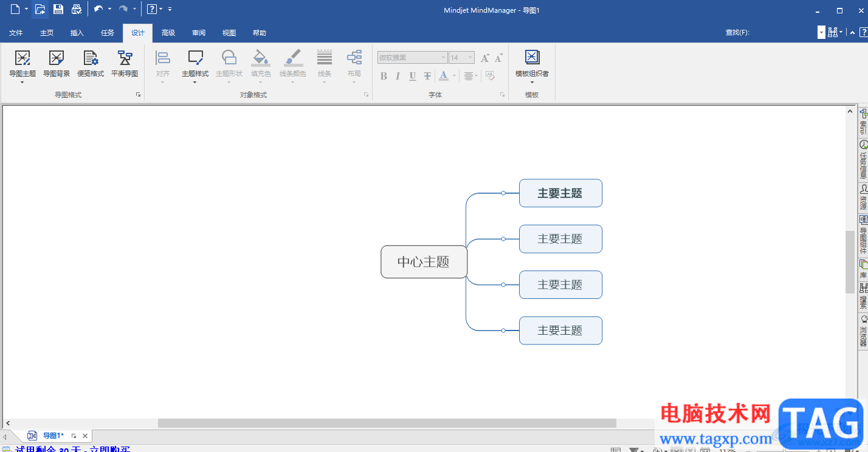Switch to the 主页 tab
The image size is (868, 452).
(47, 33)
